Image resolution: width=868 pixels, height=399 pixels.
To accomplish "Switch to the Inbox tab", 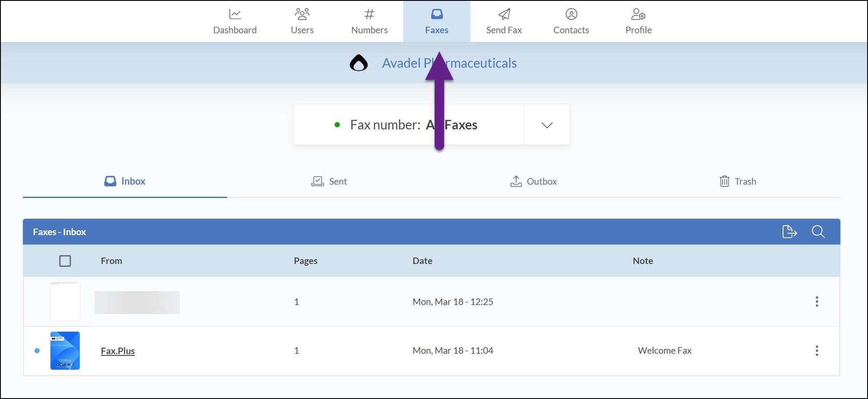I will pos(125,181).
